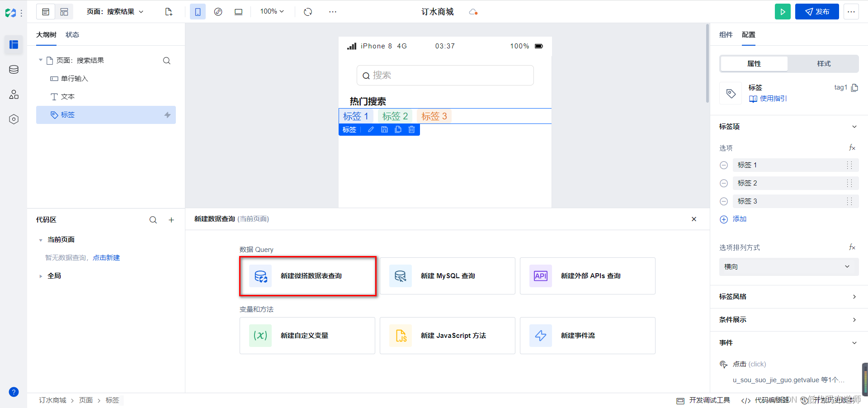The image size is (868, 408).
Task: Select 标签 in outline tree
Action: click(106, 115)
